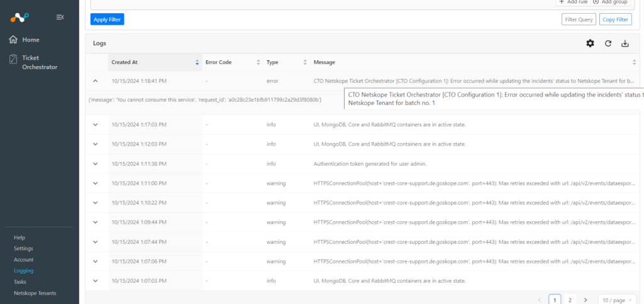Click the Apply Filter button
The width and height of the screenshot is (644, 304).
pos(107,19)
